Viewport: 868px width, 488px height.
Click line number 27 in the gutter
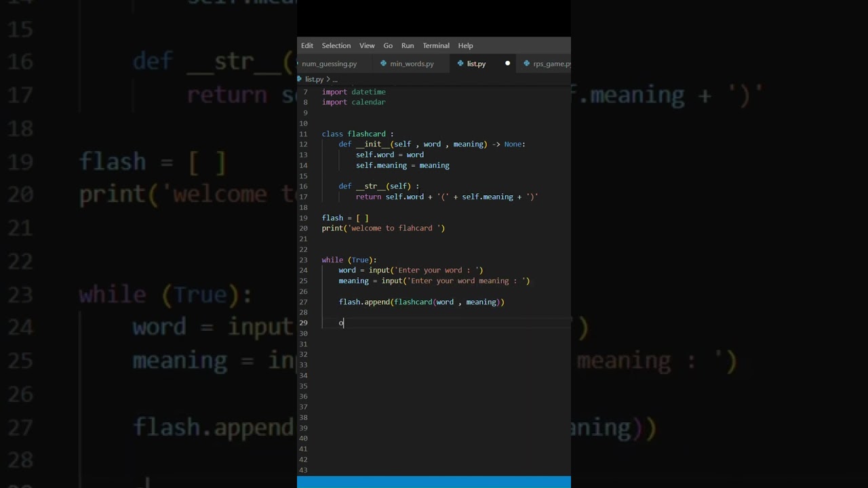tap(304, 302)
